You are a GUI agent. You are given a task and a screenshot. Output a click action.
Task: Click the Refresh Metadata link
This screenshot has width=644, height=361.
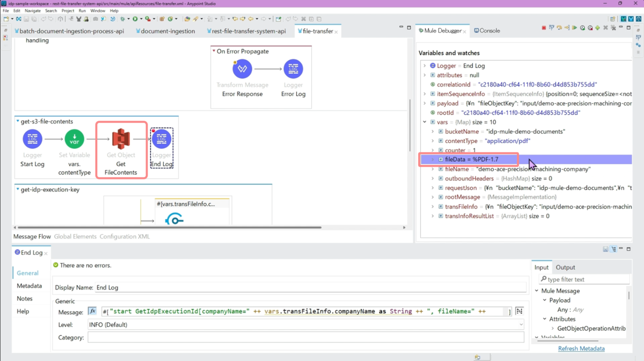click(x=581, y=349)
